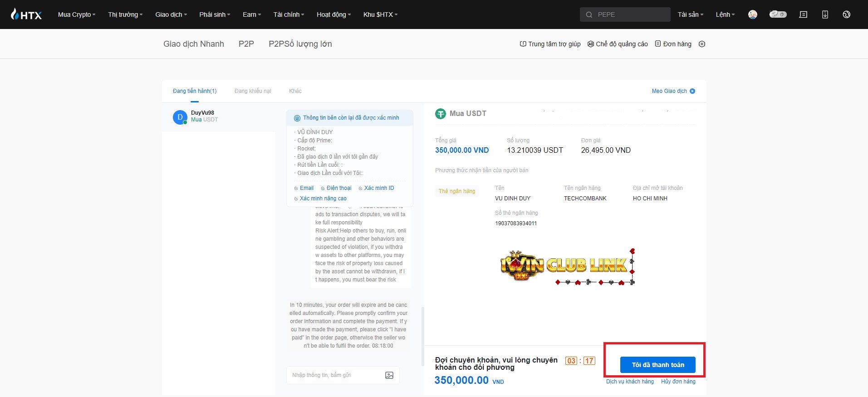Click Hủy đơn hàng to cancel
Image resolution: width=868 pixels, height=397 pixels.
678,382
